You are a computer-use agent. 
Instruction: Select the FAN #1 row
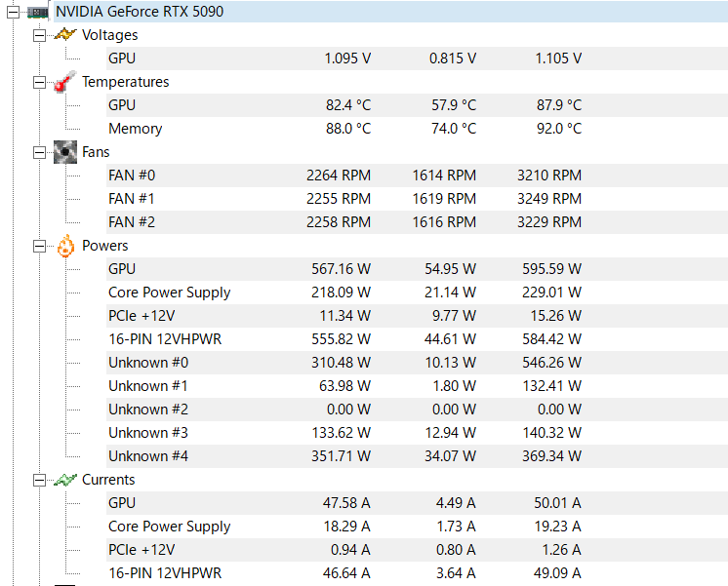(417, 199)
